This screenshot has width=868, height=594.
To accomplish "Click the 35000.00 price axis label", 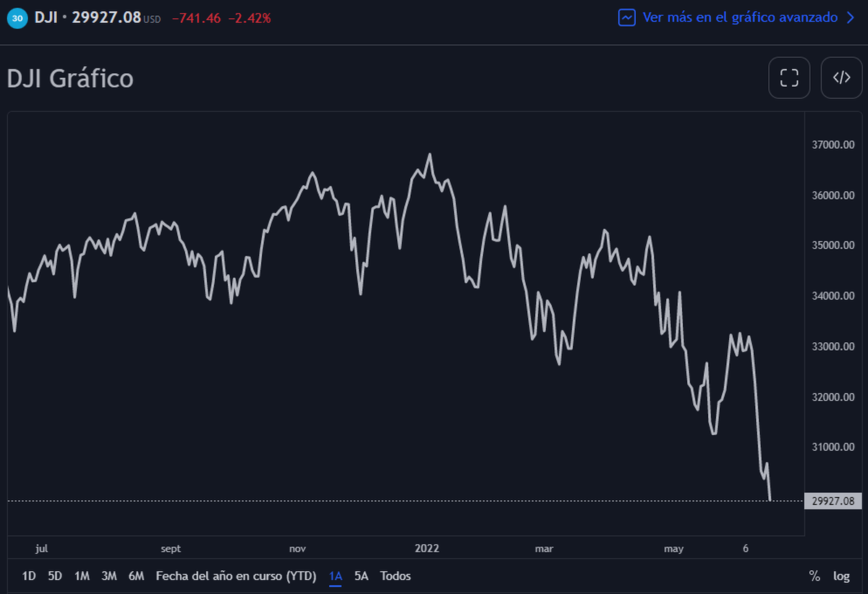I will (833, 245).
